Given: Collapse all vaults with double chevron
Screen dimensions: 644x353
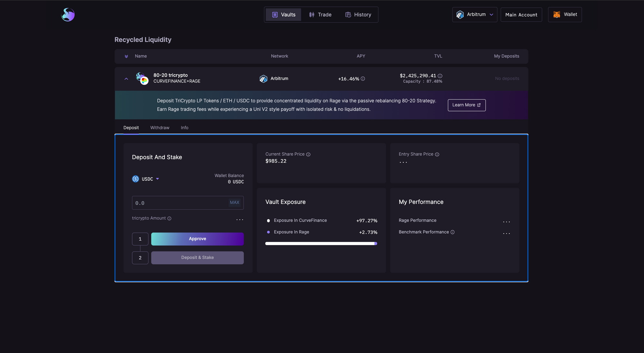Looking at the screenshot, I should (126, 56).
